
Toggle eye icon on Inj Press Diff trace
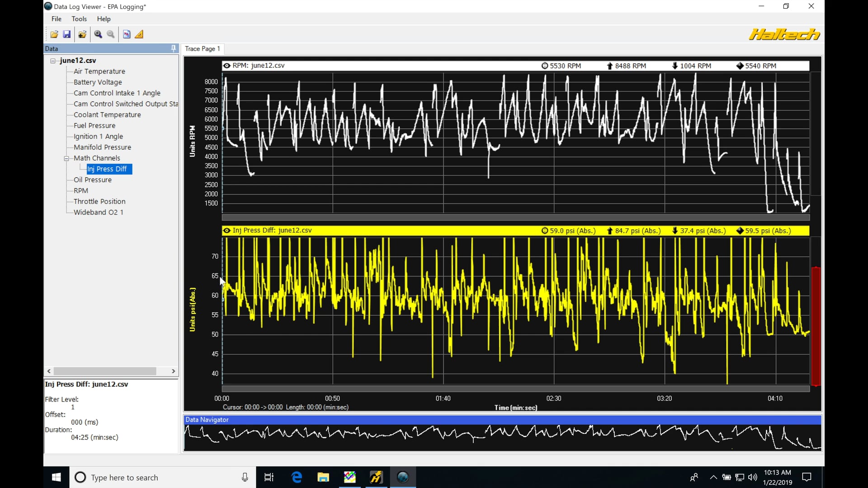227,230
